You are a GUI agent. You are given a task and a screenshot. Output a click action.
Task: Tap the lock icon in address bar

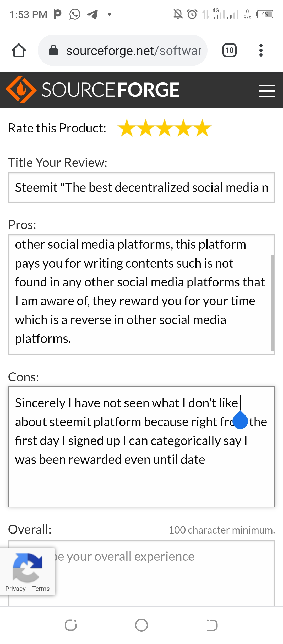coord(53,50)
